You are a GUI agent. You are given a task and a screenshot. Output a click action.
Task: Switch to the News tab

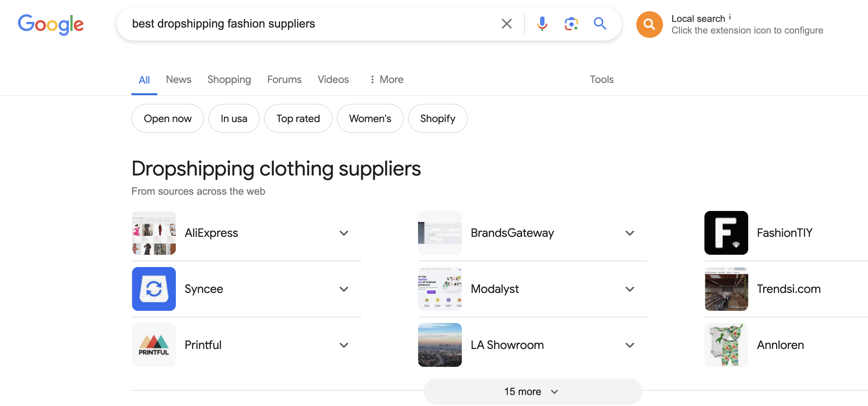pyautogui.click(x=178, y=80)
